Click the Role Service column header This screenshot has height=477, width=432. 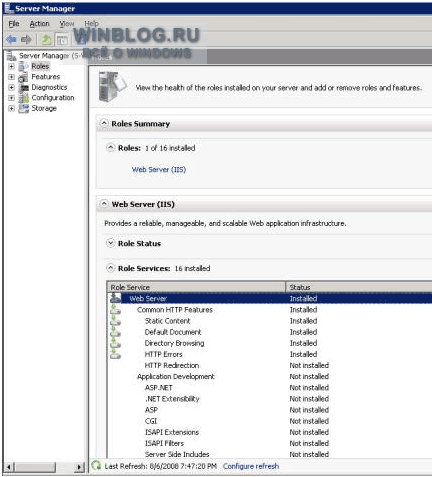196,287
